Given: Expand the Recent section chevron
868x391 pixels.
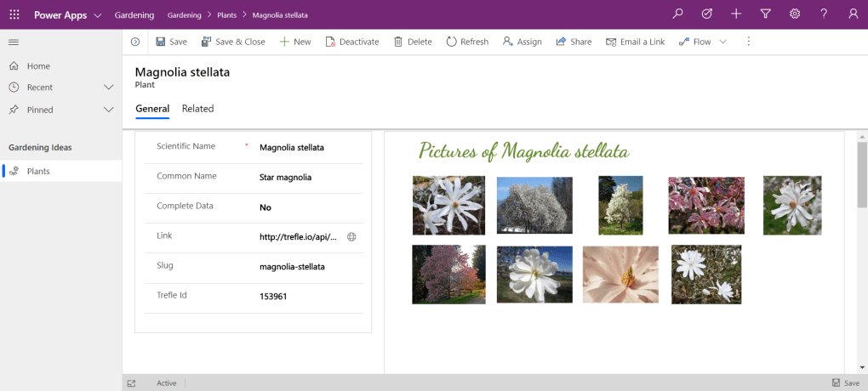Looking at the screenshot, I should point(109,88).
